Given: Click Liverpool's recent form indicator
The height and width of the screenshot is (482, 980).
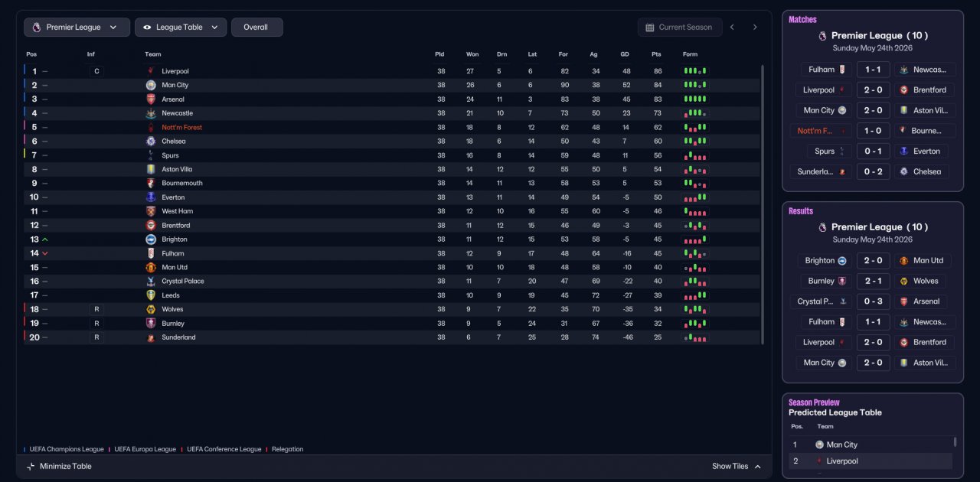Looking at the screenshot, I should coord(695,71).
